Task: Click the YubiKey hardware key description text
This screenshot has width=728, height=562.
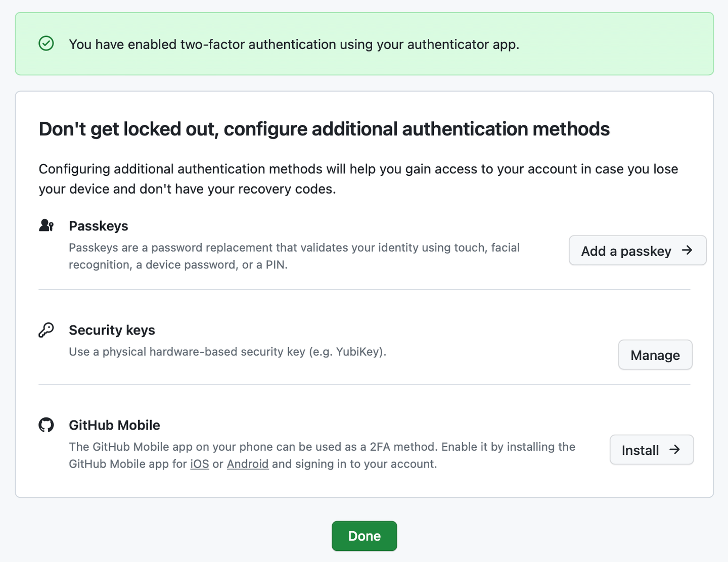Action: [227, 352]
